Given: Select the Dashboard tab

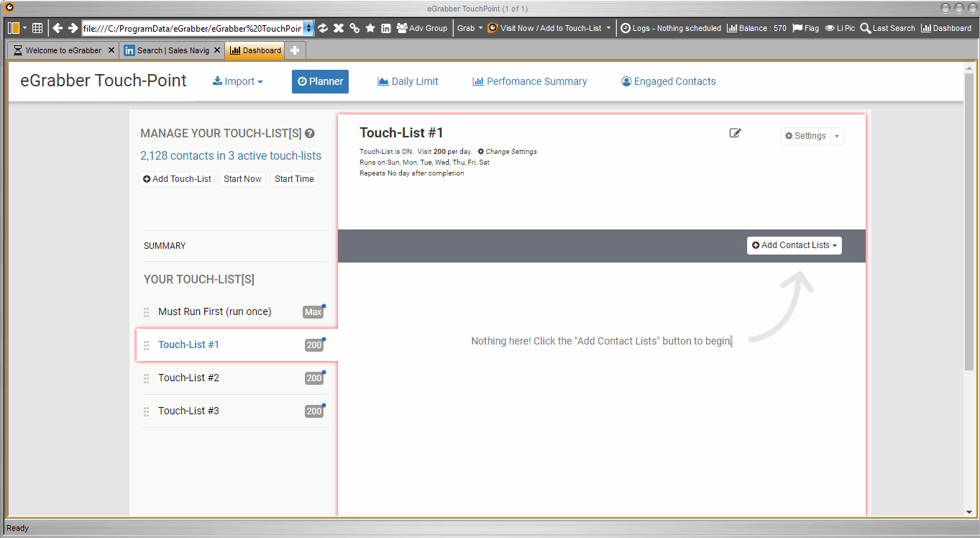Looking at the screenshot, I should pyautogui.click(x=255, y=50).
